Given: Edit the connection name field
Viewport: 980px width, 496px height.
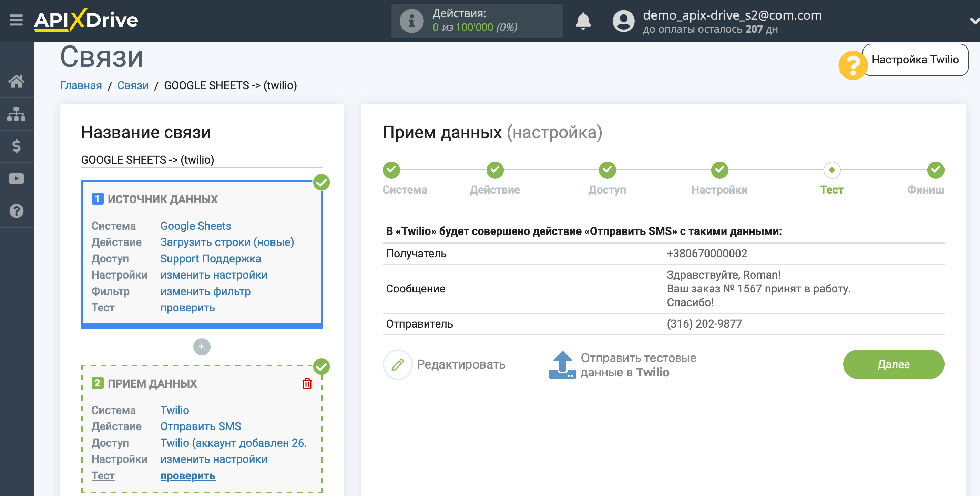Looking at the screenshot, I should tap(202, 159).
